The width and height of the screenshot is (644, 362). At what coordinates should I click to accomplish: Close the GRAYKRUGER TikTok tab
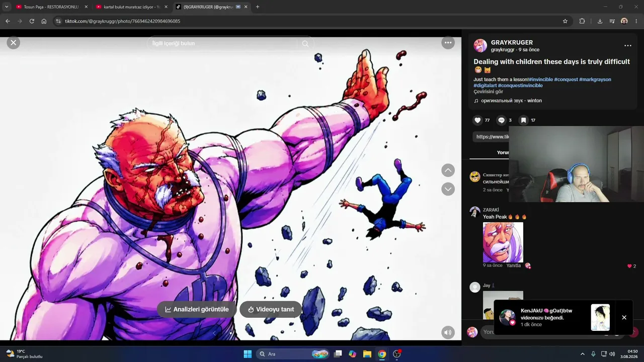click(x=246, y=7)
